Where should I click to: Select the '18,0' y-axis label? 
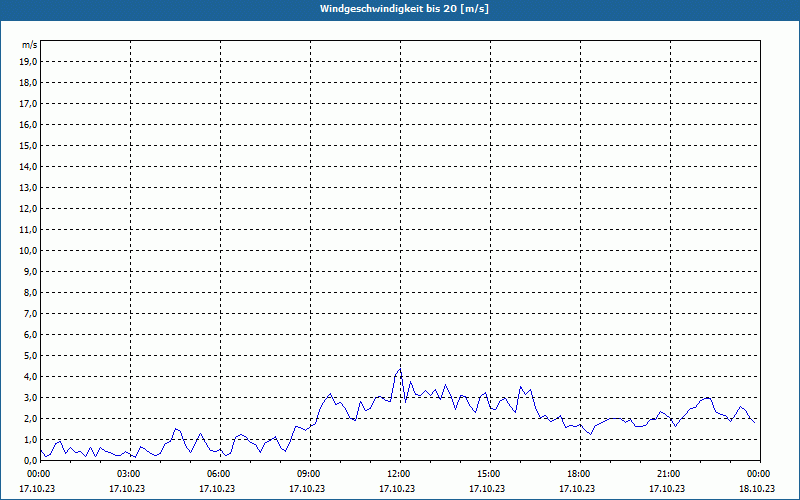(x=28, y=83)
